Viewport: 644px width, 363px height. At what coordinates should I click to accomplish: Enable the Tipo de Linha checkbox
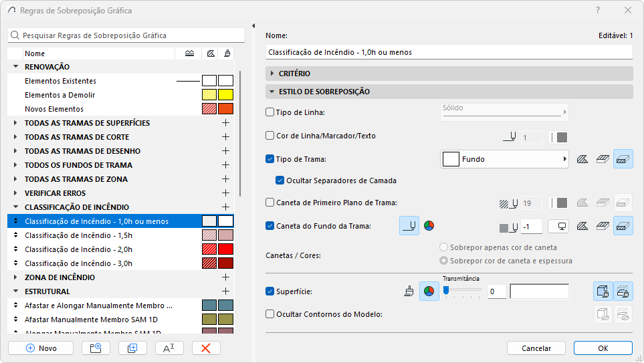(x=270, y=112)
